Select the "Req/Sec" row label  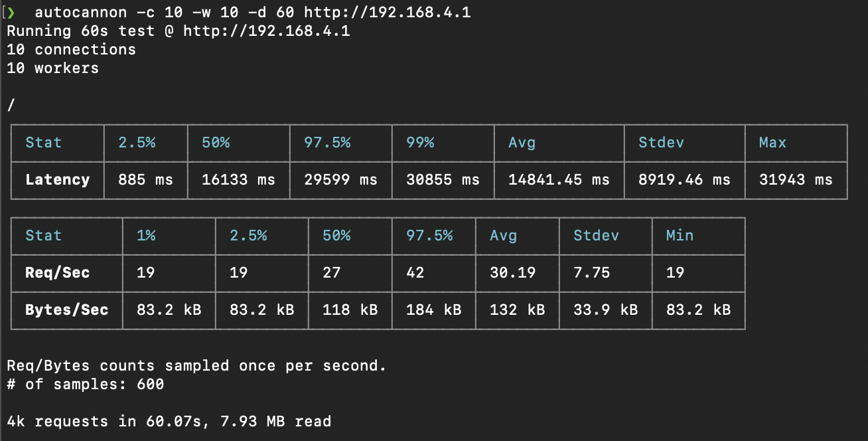pyautogui.click(x=57, y=273)
